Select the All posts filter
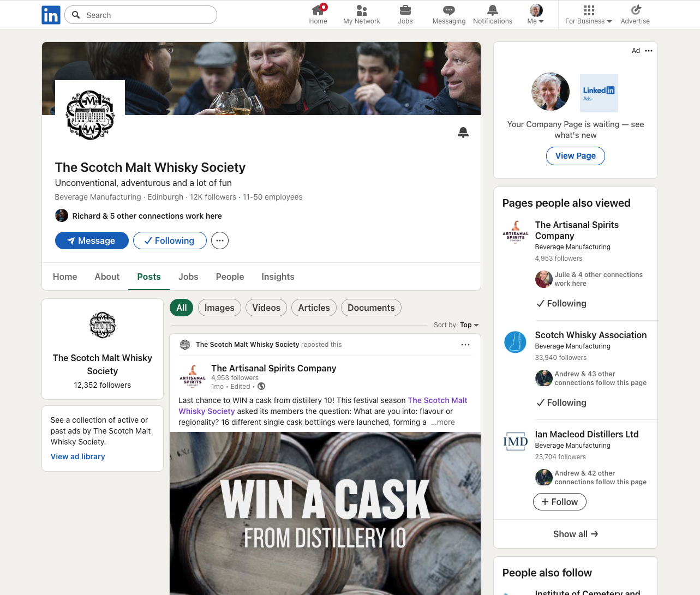 182,308
